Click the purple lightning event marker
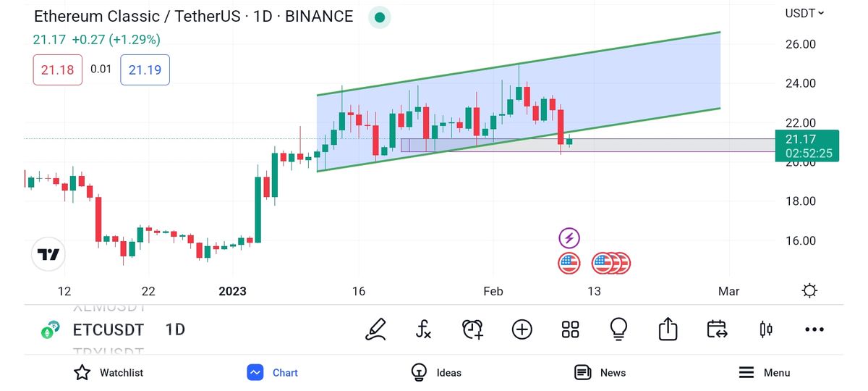The image size is (868, 391). pos(569,237)
